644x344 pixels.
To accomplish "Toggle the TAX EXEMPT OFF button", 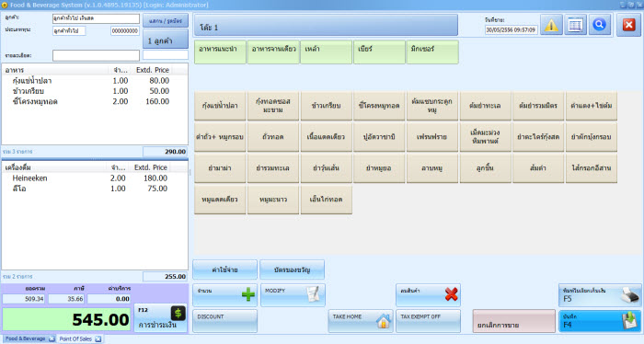I will 428,321.
